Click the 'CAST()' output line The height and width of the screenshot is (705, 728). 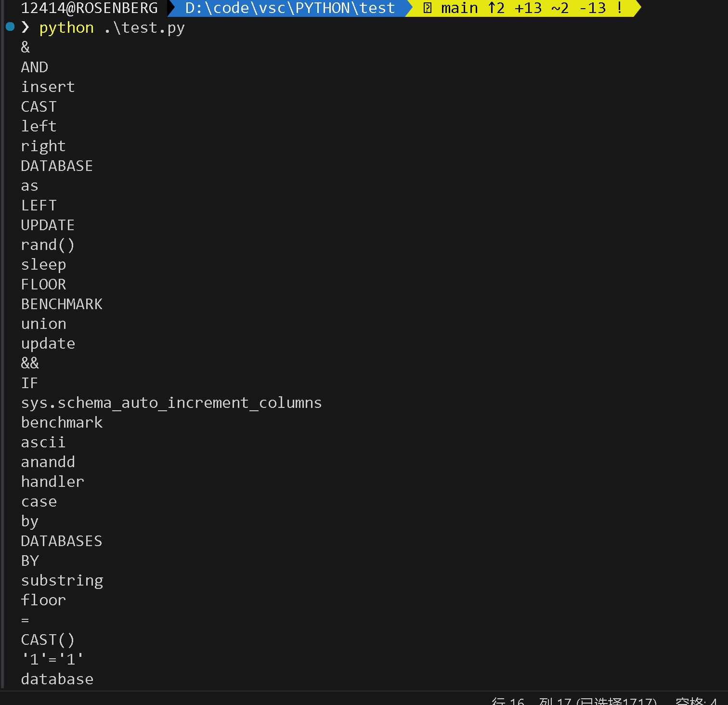click(48, 640)
